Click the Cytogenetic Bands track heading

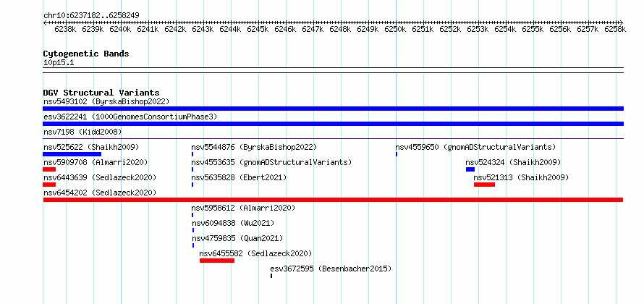tap(86, 54)
